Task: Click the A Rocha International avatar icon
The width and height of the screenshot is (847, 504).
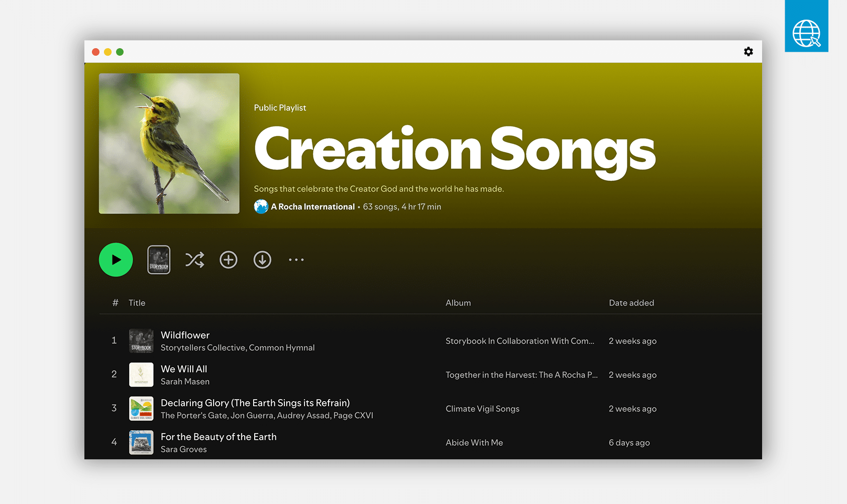Action: click(x=261, y=207)
